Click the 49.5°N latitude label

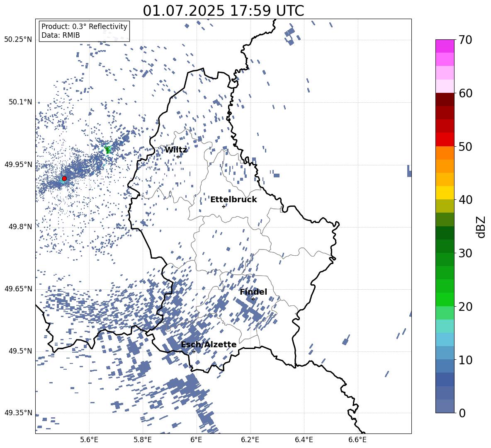tap(20, 351)
